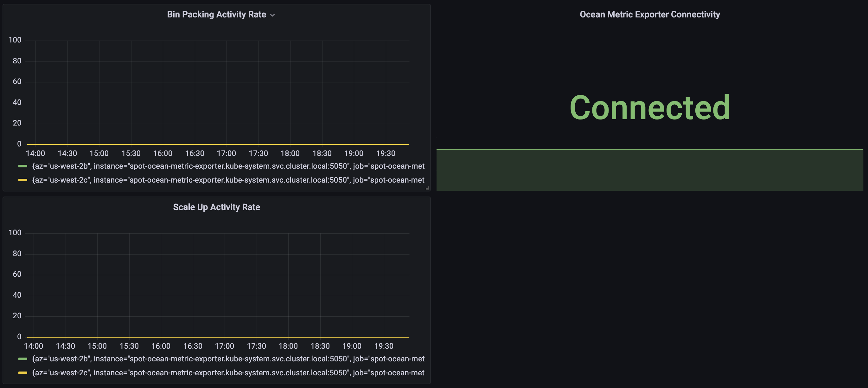
Task: Open the Scale Up Activity Rate title menu
Action: click(x=216, y=207)
